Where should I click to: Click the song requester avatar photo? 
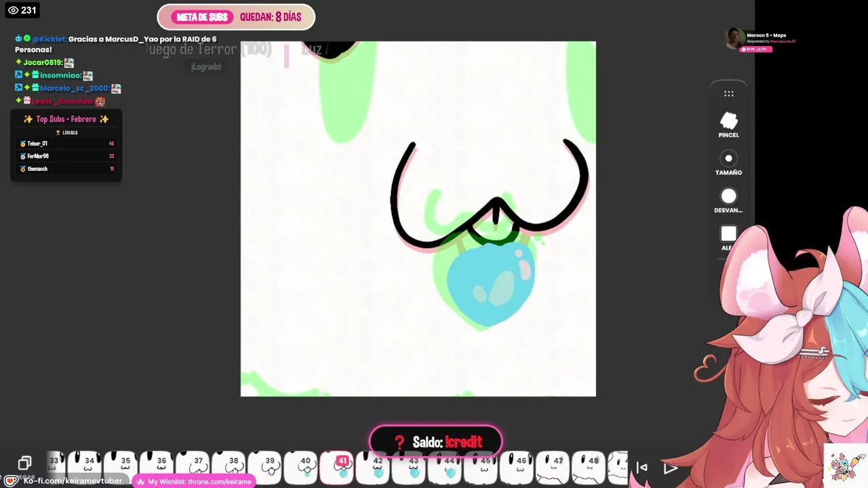tap(734, 39)
